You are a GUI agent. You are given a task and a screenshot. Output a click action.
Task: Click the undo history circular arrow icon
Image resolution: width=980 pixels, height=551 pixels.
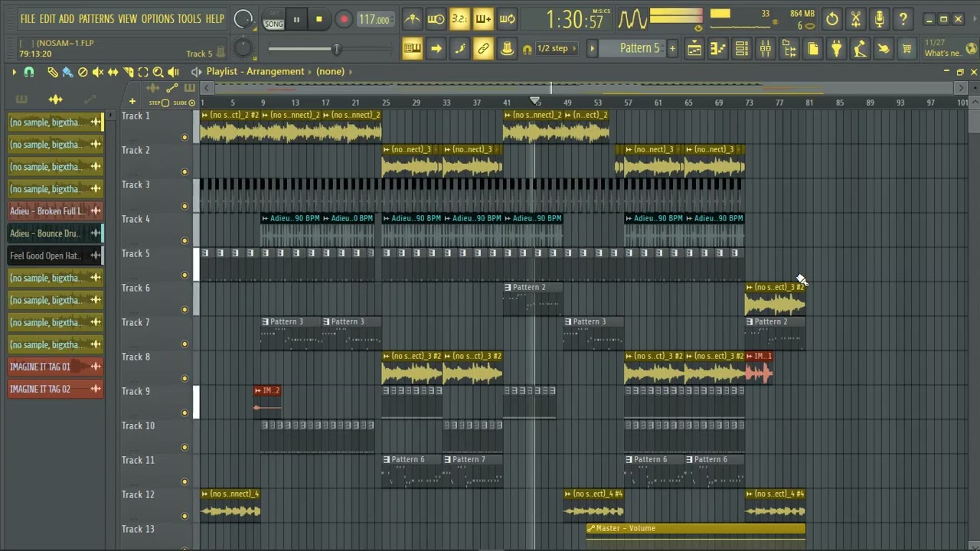pyautogui.click(x=832, y=19)
